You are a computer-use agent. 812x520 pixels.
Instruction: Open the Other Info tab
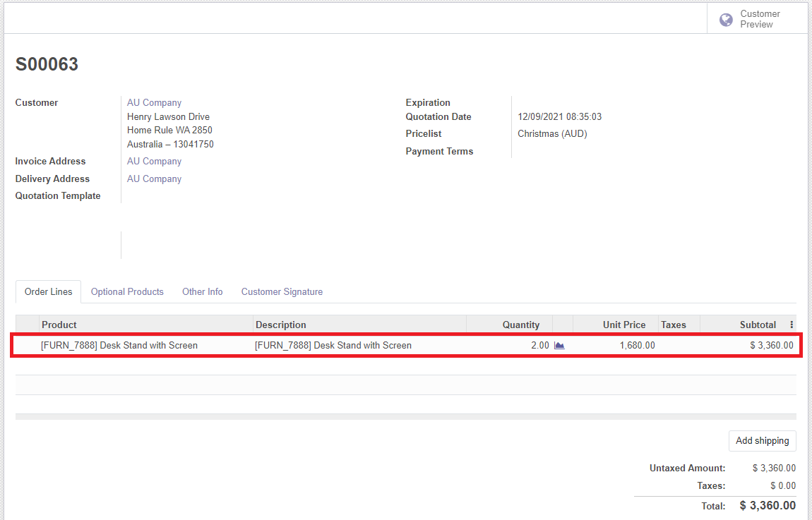click(202, 292)
